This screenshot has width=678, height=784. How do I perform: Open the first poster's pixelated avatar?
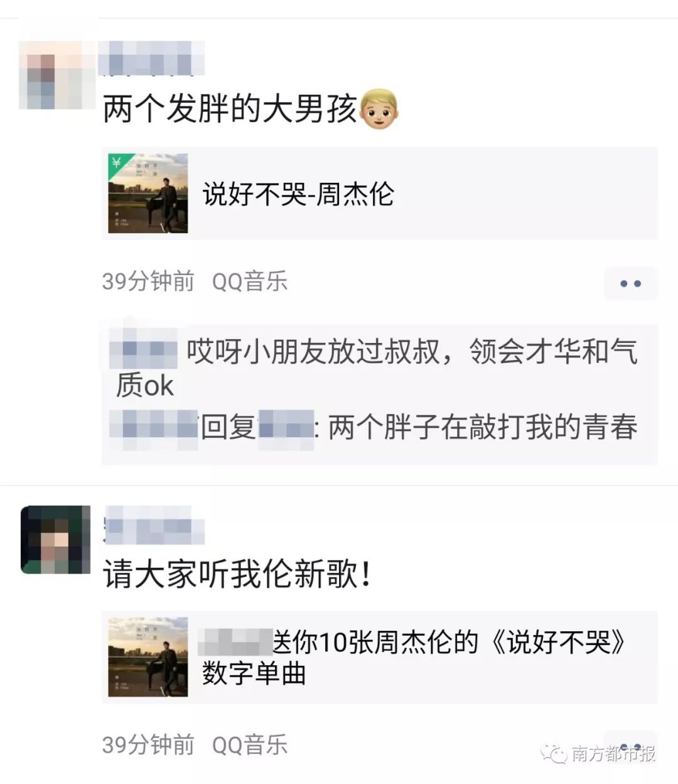pyautogui.click(x=51, y=75)
